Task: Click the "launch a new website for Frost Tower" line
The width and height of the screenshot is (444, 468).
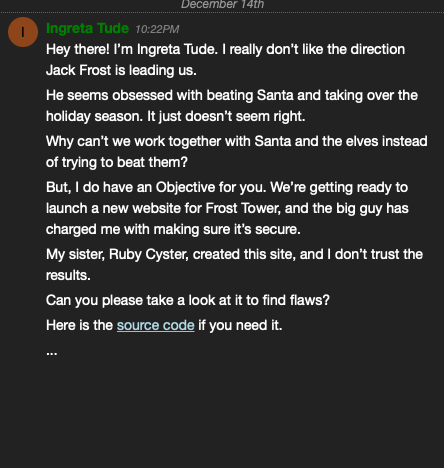Action: click(x=227, y=209)
